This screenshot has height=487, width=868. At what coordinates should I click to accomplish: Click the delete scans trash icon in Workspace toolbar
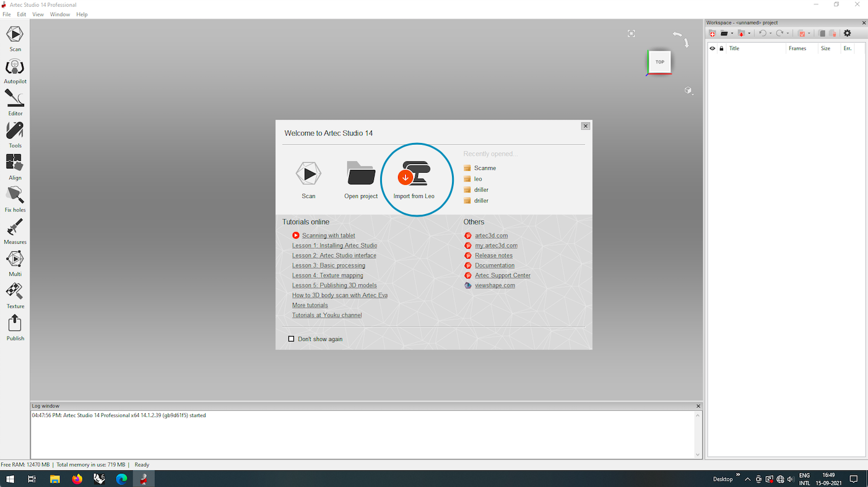833,33
